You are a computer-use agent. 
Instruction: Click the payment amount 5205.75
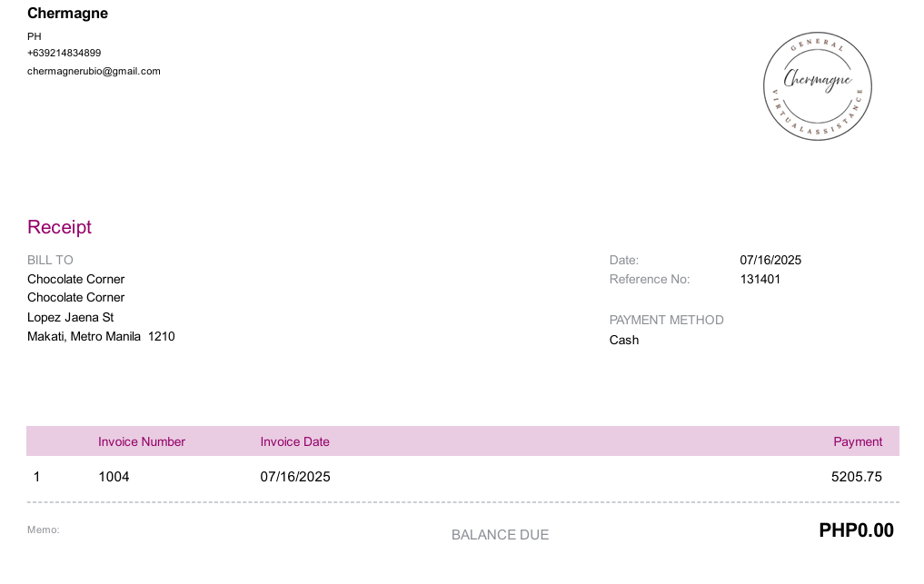[857, 477]
